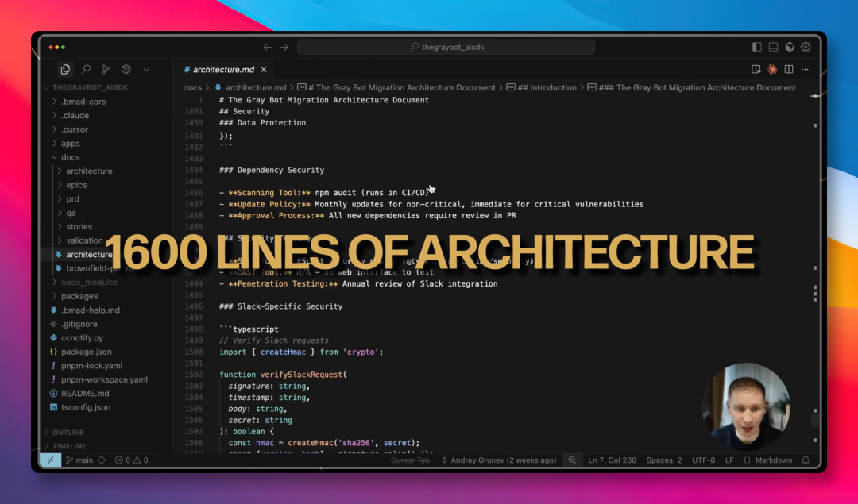Toggle the primary sidebar layout icon
Image resolution: width=858 pixels, height=504 pixels.
click(x=757, y=47)
